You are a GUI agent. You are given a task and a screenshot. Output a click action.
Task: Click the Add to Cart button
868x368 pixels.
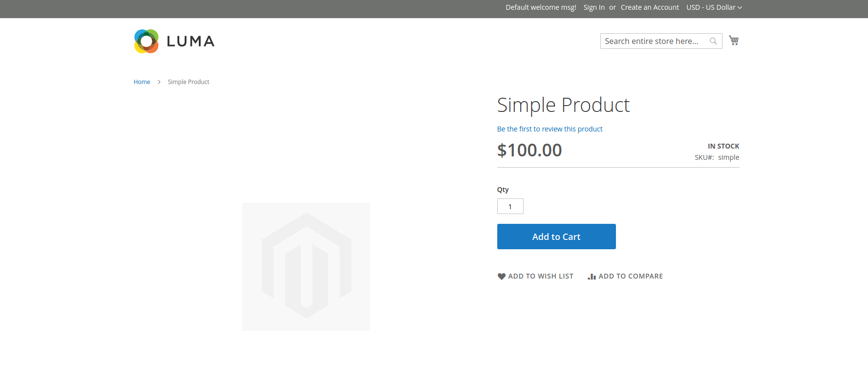[x=556, y=237]
